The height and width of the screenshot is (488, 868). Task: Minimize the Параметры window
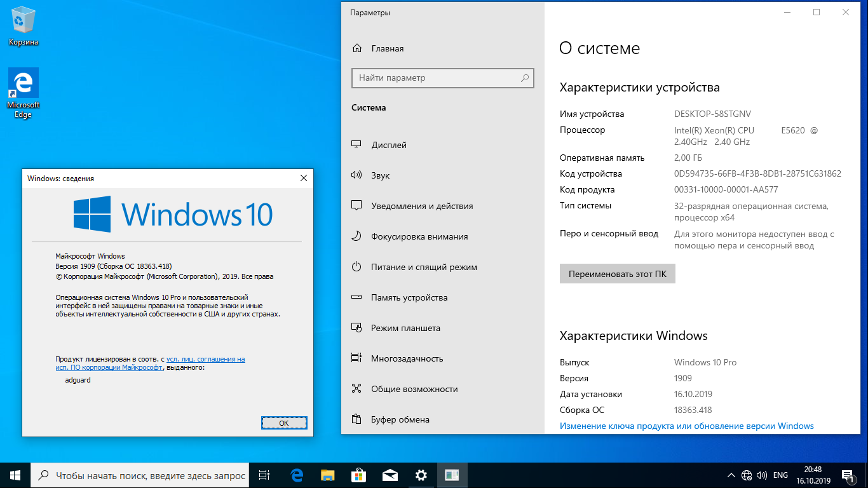pos(787,12)
